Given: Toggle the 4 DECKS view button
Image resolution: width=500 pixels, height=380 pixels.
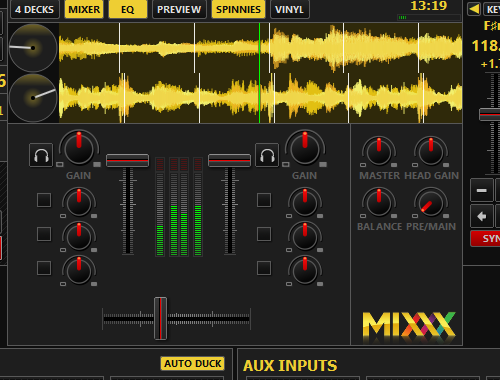Looking at the screenshot, I should point(34,9).
